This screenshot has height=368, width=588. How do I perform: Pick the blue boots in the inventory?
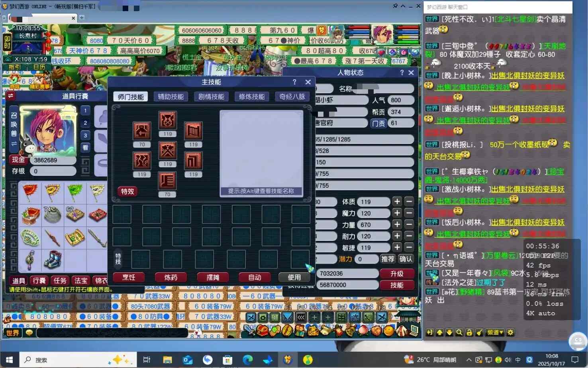coord(53,260)
